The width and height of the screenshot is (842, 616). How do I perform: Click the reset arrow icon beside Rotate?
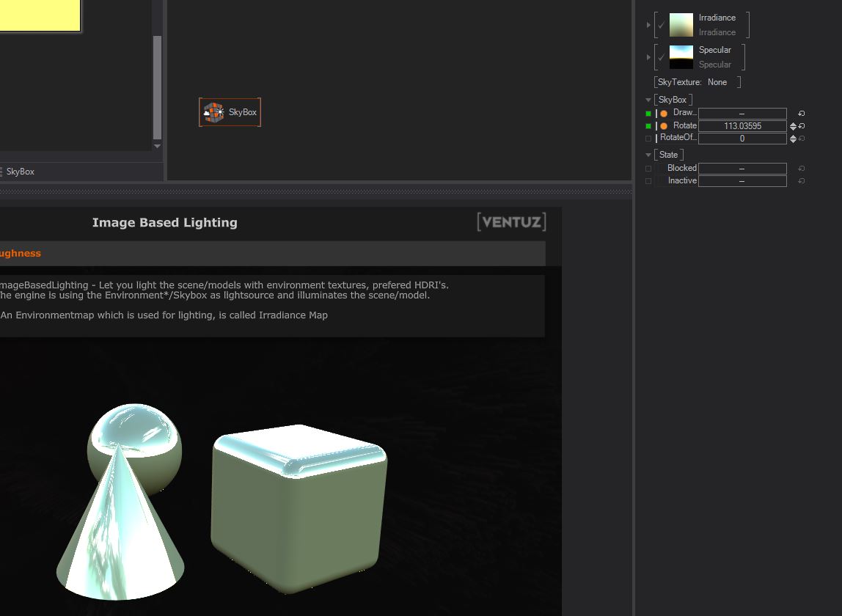click(x=802, y=126)
